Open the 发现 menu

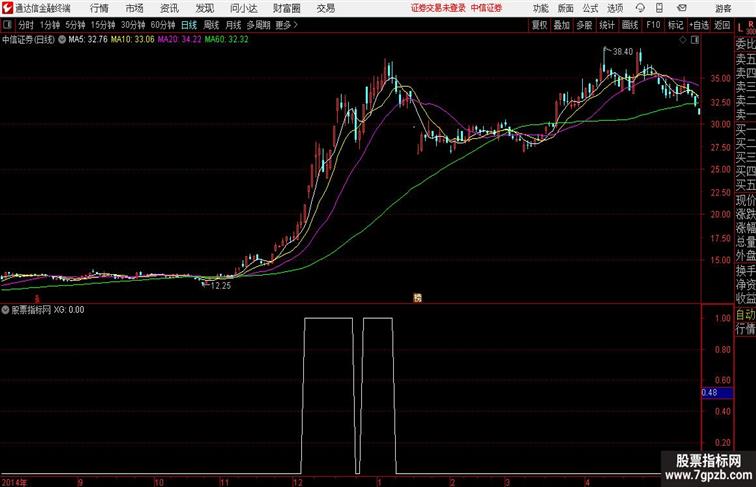204,8
